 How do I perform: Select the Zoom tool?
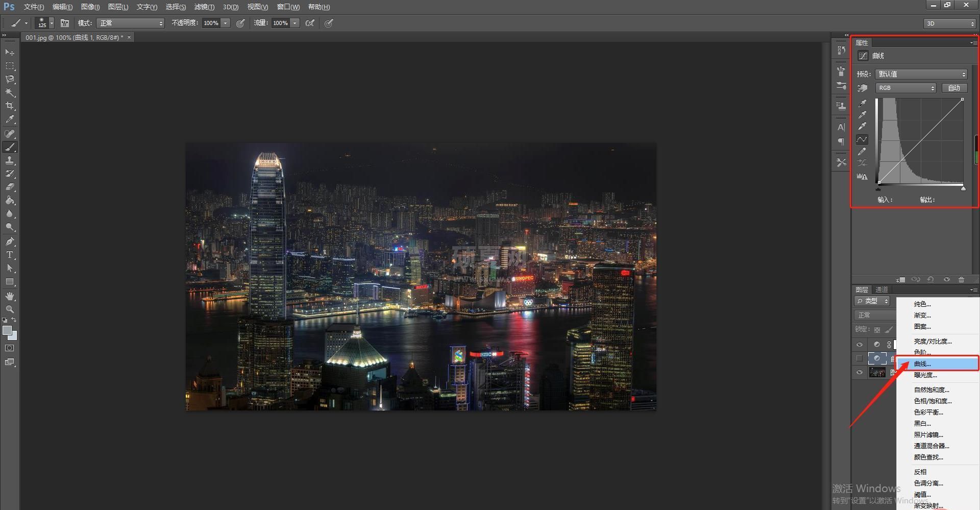pos(10,309)
